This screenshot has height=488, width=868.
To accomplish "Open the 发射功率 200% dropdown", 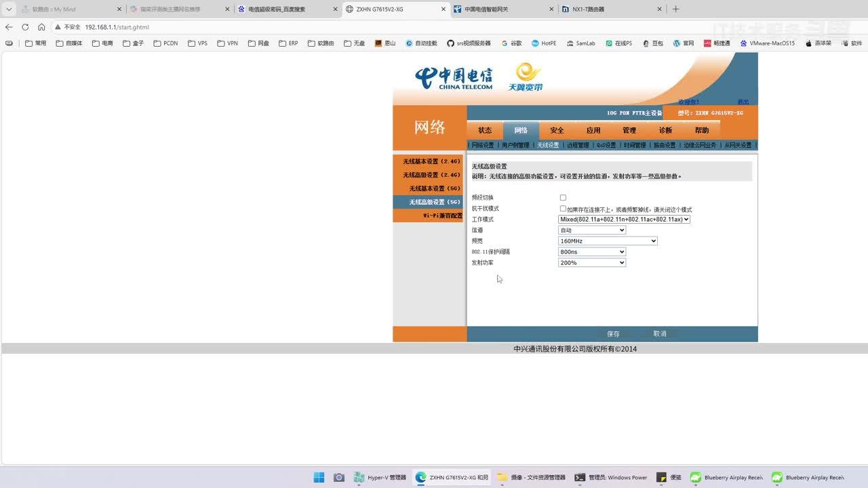I will 591,263.
